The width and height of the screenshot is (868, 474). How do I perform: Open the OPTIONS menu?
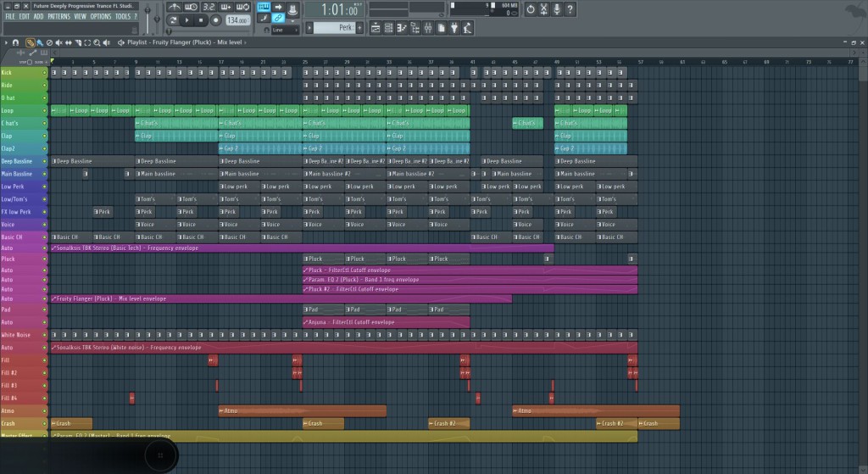pos(101,17)
